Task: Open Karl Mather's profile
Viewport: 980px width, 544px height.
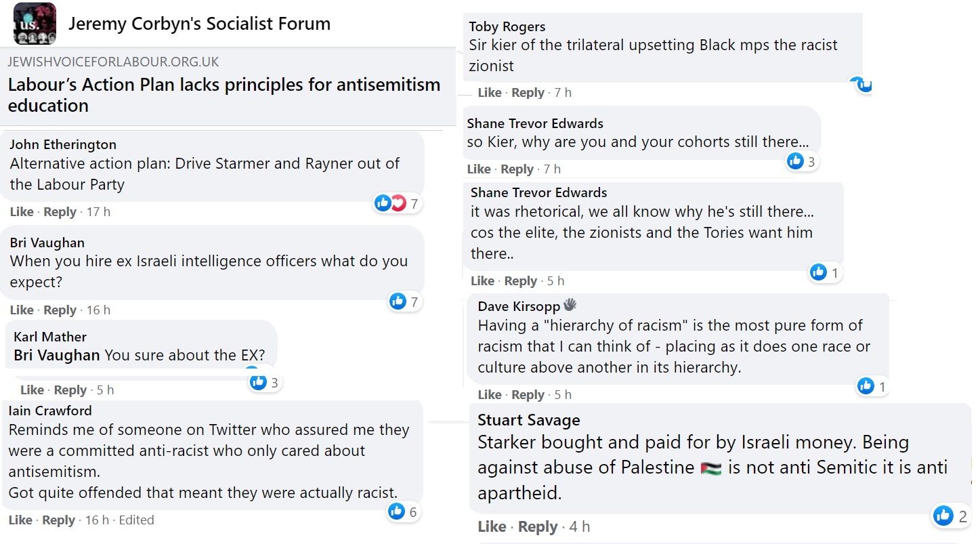Action: [50, 337]
